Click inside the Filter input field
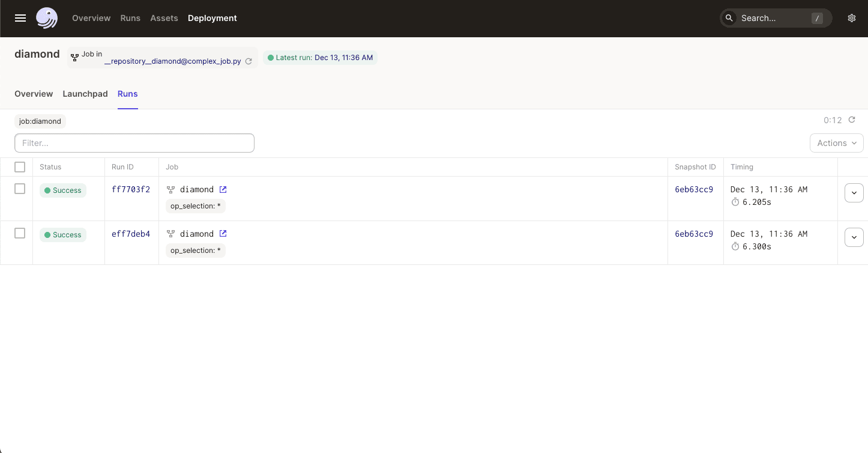The height and width of the screenshot is (453, 868). coord(134,143)
